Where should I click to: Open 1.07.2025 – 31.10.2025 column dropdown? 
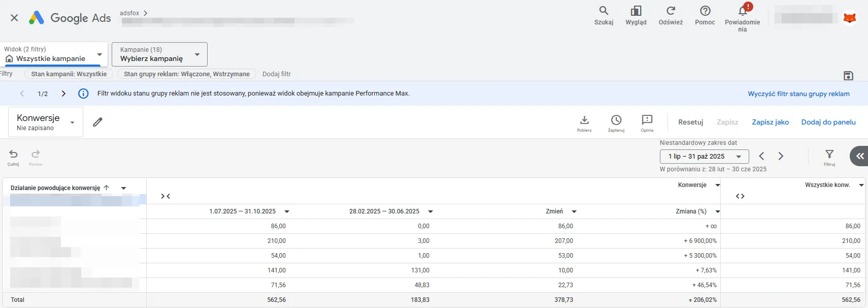pos(287,211)
